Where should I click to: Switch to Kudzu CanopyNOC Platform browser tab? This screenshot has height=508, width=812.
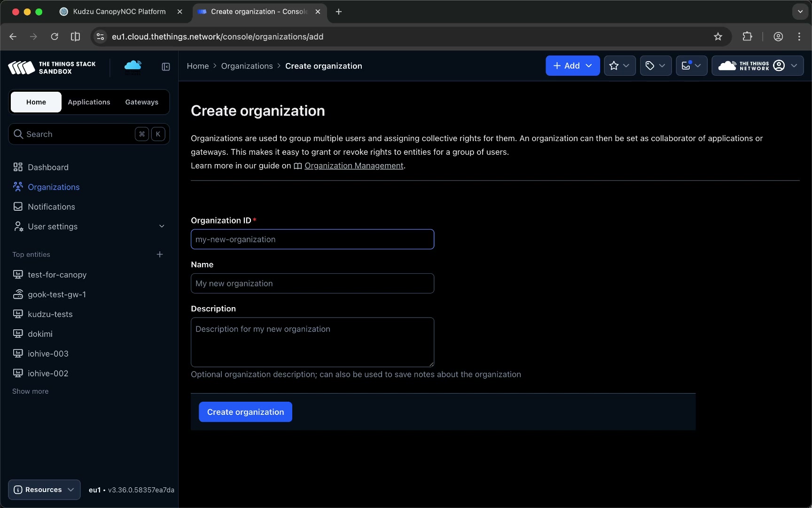click(119, 12)
